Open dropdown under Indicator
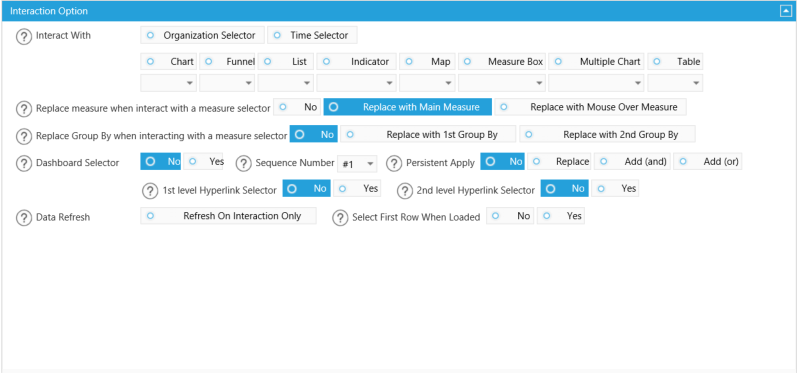 (356, 82)
